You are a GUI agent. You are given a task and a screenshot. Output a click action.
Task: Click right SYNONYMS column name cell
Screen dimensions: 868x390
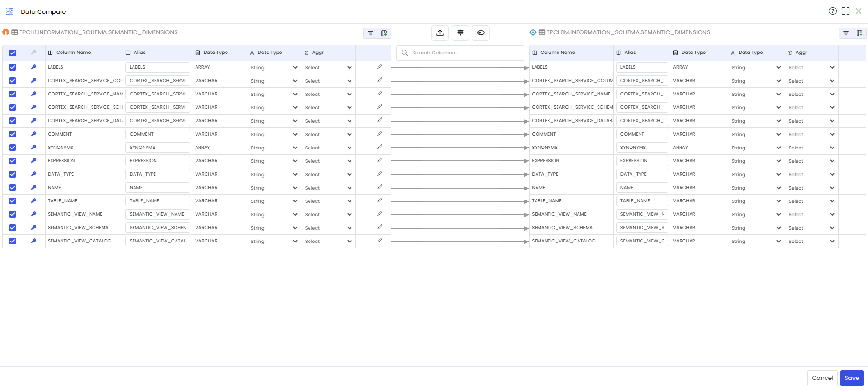pyautogui.click(x=571, y=148)
